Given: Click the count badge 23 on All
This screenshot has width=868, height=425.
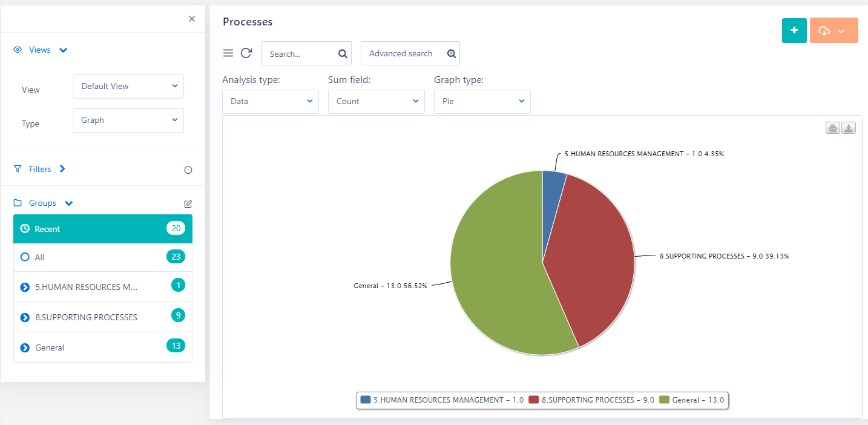Looking at the screenshot, I should point(176,257).
